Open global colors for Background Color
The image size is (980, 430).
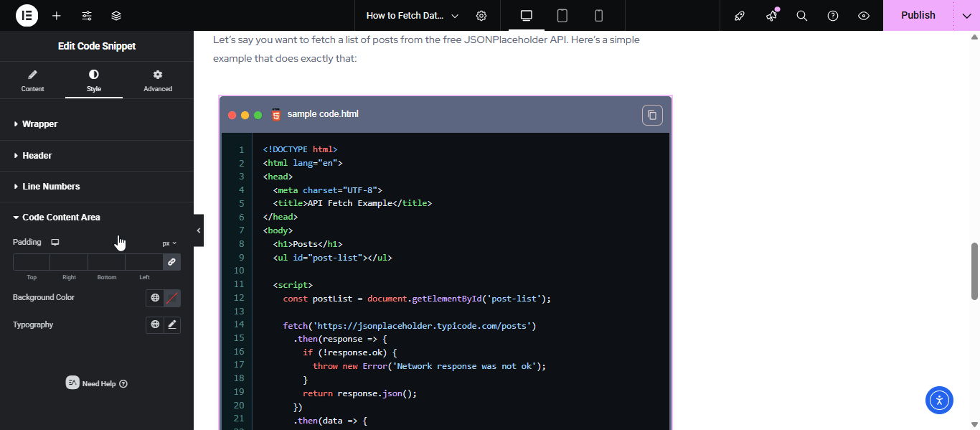click(155, 298)
